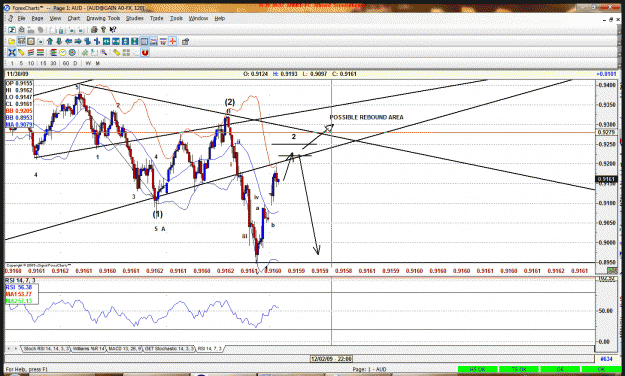This screenshot has width=625, height=376.
Task: Click the blue left arrow toolbar icon
Action: pos(69,41)
